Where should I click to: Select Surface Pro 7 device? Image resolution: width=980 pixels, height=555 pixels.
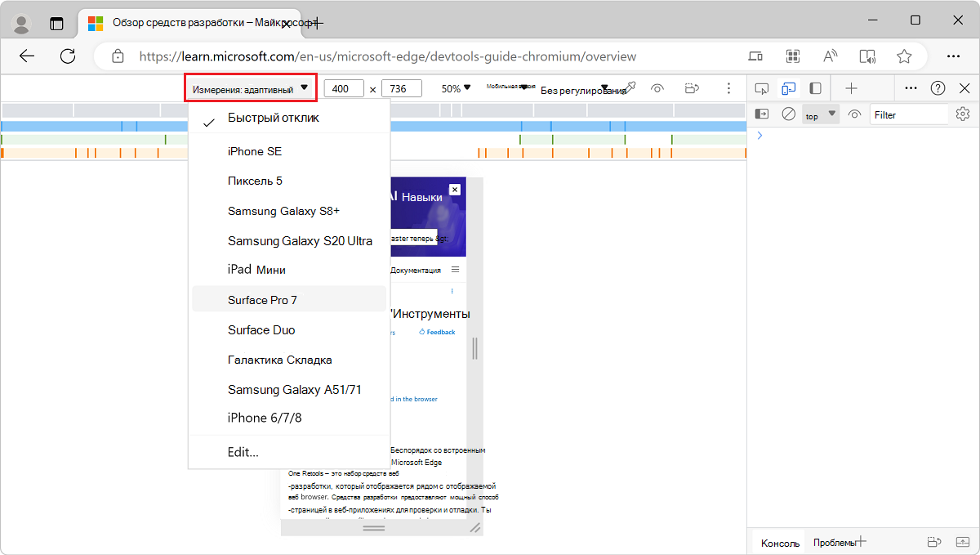pos(289,299)
